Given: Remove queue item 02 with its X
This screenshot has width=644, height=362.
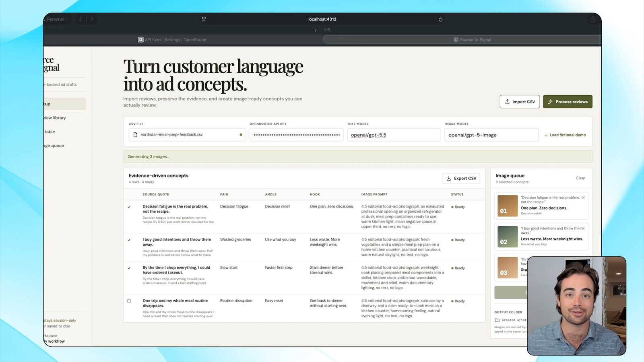Looking at the screenshot, I should (x=583, y=228).
